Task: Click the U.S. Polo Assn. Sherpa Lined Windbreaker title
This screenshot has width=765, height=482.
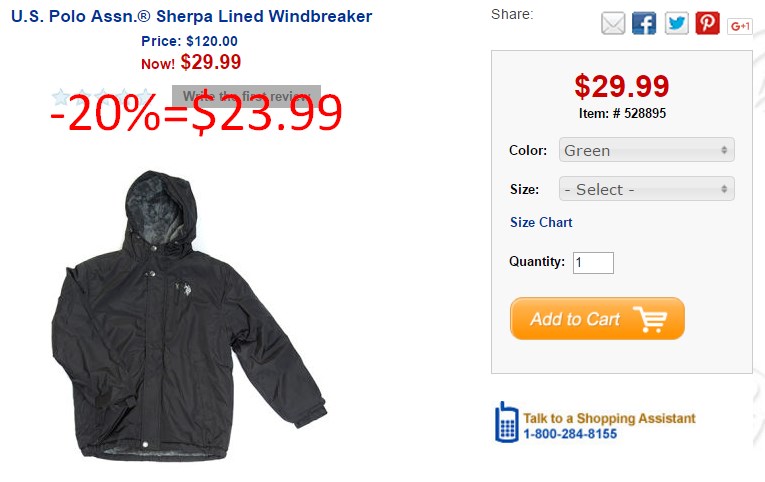Action: tap(191, 16)
